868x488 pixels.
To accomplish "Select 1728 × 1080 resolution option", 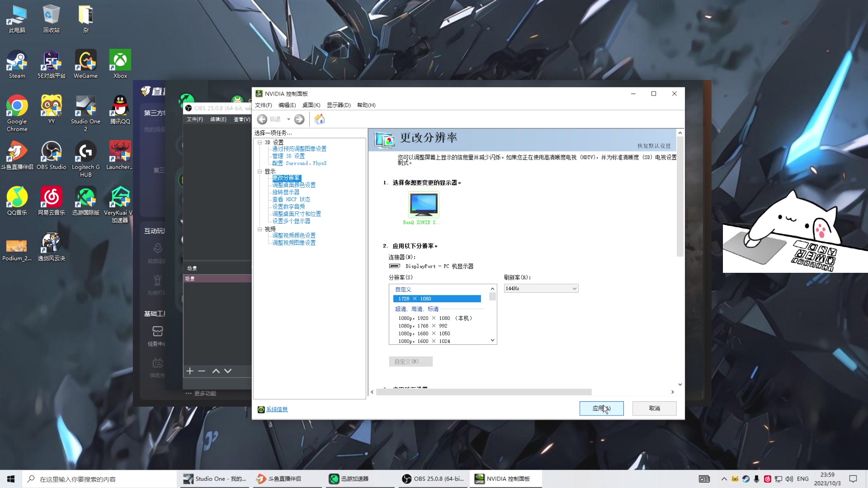I will click(437, 298).
